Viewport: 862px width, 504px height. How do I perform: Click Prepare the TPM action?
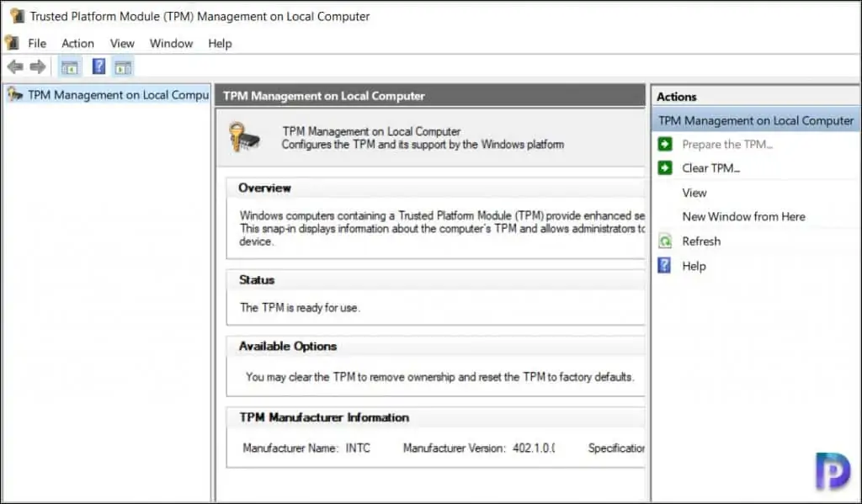(727, 144)
